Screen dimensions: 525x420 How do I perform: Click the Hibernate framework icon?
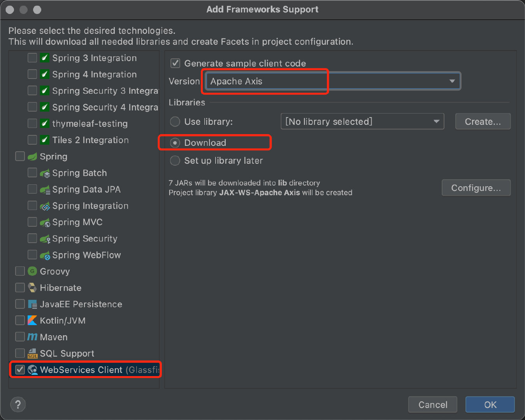(x=32, y=287)
